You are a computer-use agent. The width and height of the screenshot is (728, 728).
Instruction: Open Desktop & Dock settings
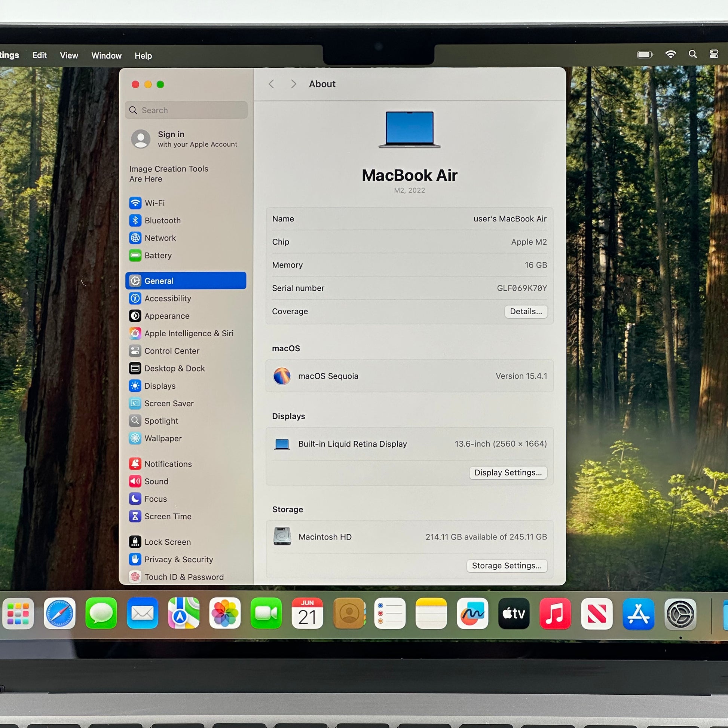click(x=186, y=368)
